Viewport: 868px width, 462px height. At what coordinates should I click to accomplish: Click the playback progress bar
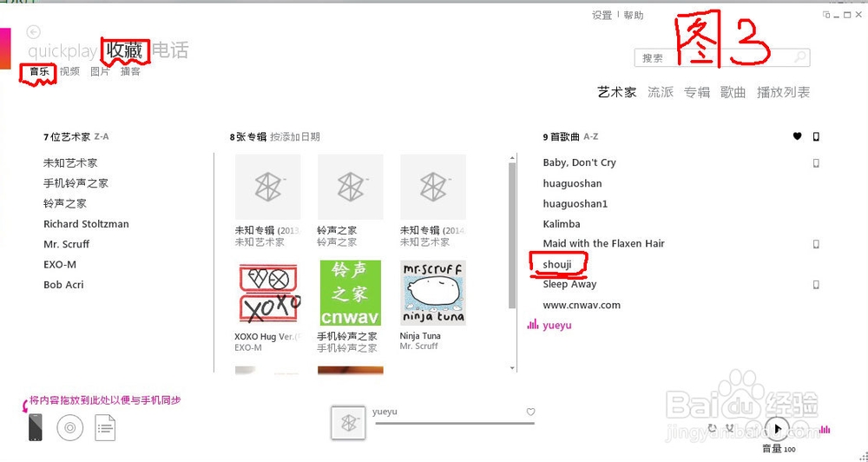455,423
